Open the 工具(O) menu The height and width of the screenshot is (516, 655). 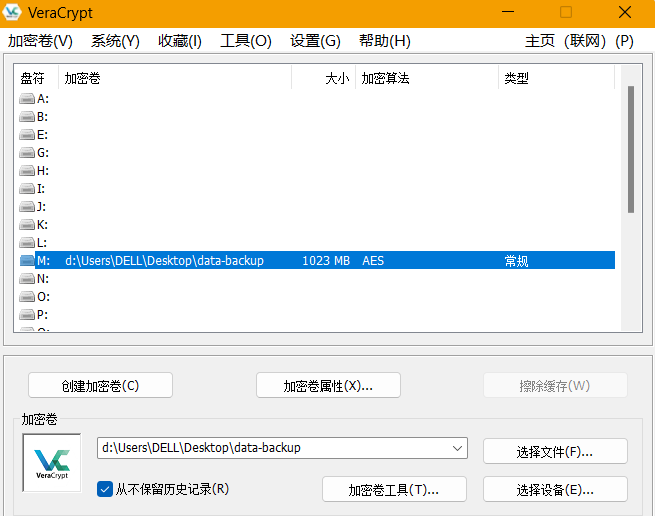(x=246, y=41)
